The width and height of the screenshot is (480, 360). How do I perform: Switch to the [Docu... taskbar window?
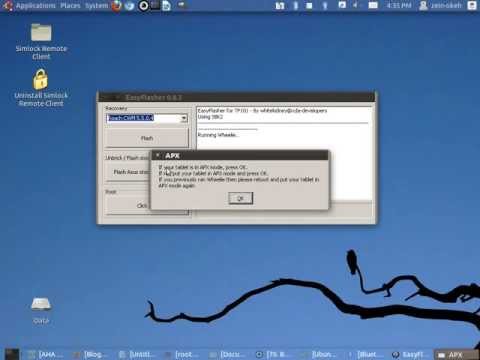228,354
